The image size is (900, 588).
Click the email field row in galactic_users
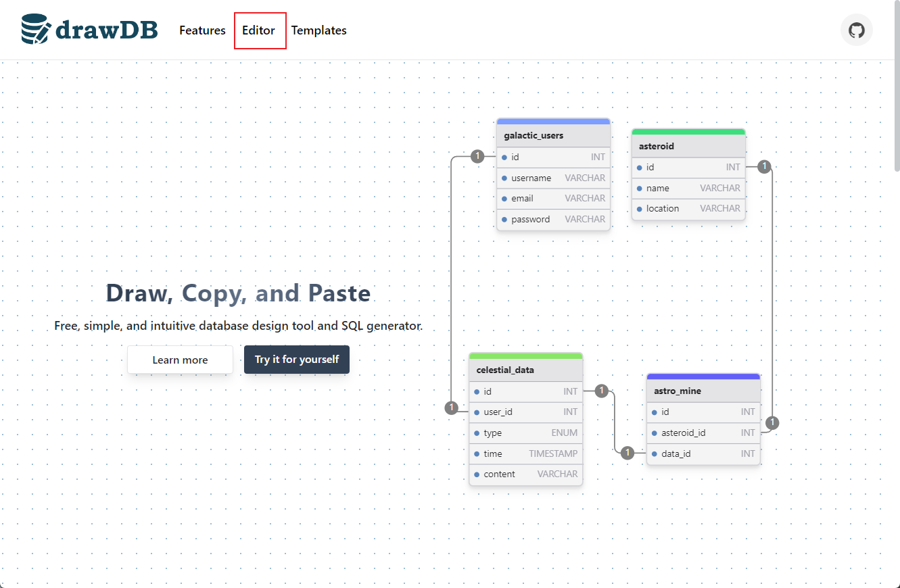(553, 199)
